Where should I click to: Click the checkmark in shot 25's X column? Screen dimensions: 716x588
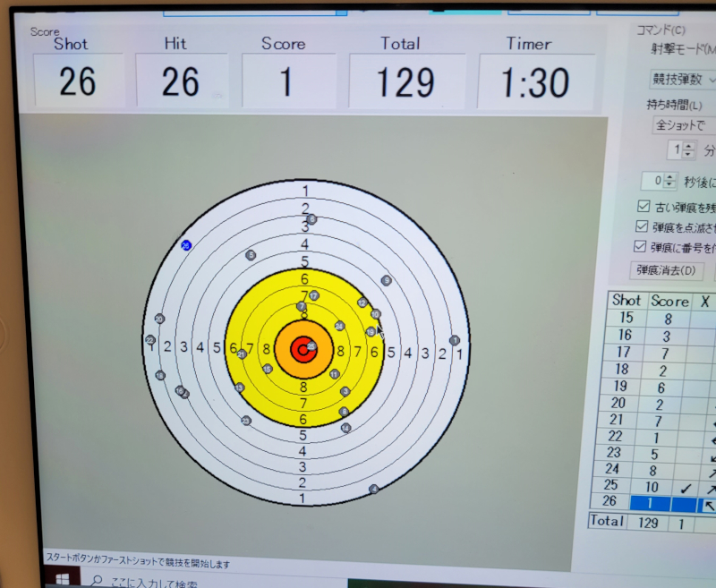[x=685, y=489]
